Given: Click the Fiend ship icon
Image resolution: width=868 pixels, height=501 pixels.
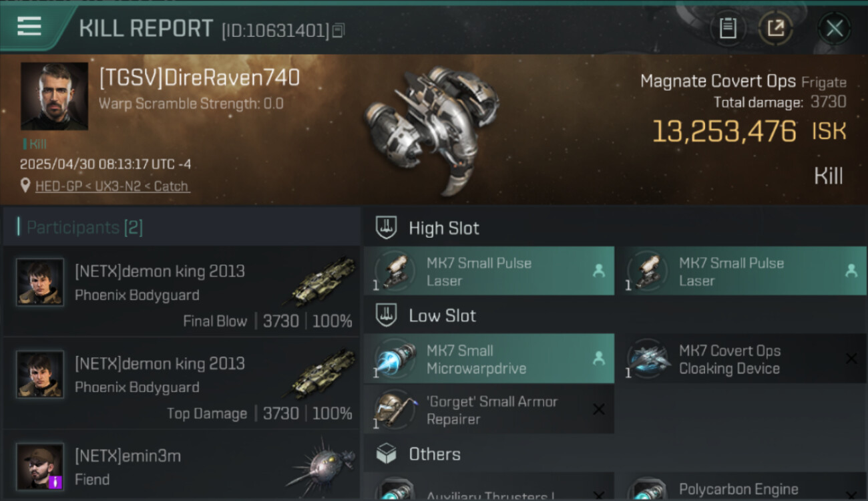Looking at the screenshot, I should pyautogui.click(x=320, y=466).
